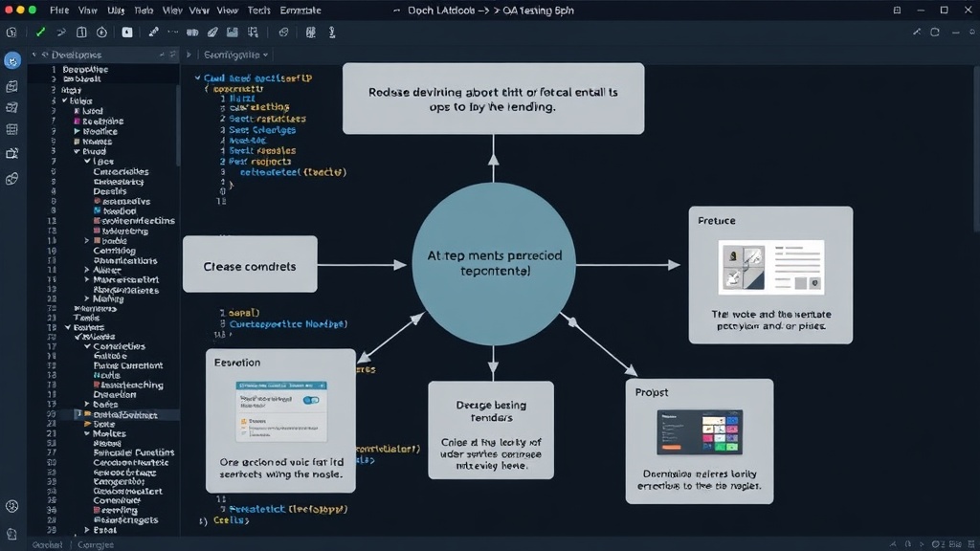Image resolution: width=980 pixels, height=551 pixels.
Task: Click the bottom-most left sidebar icon
Action: [x=11, y=534]
